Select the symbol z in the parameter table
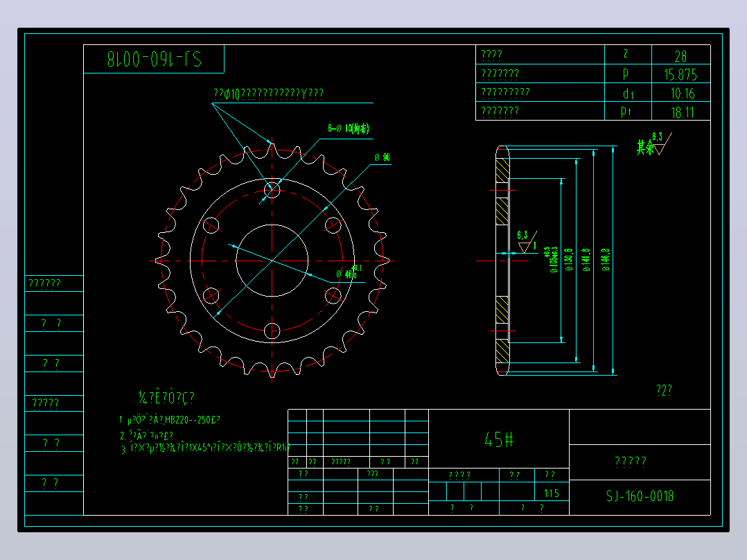This screenshot has height=560, width=747. pyautogui.click(x=626, y=54)
